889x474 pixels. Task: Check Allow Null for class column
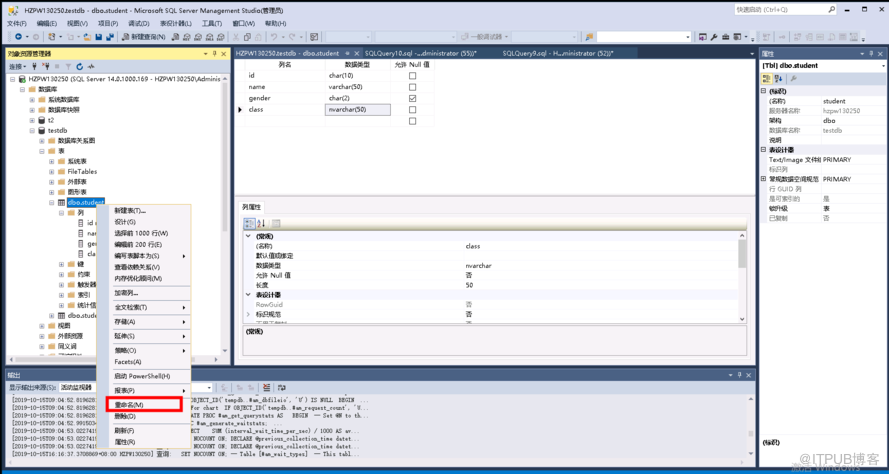tap(412, 110)
